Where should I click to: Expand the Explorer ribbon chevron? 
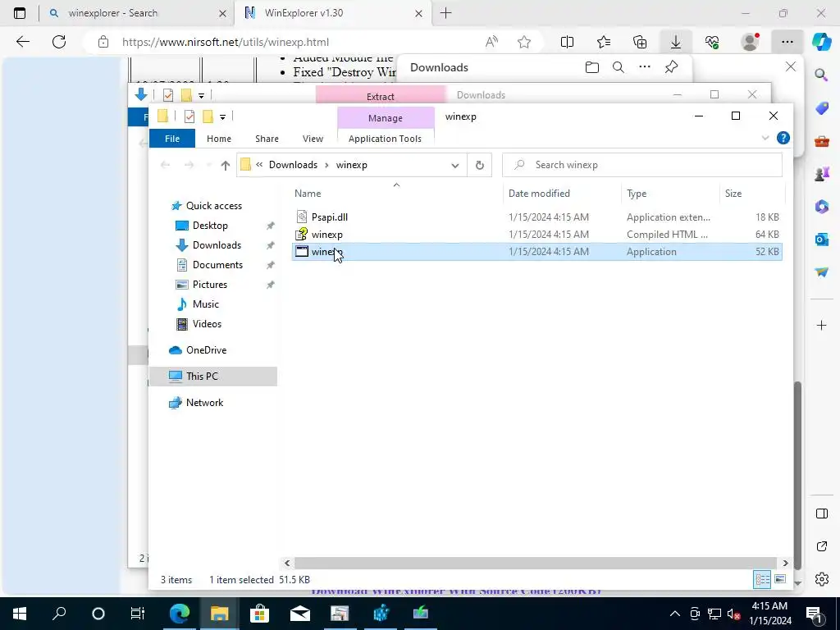[765, 138]
